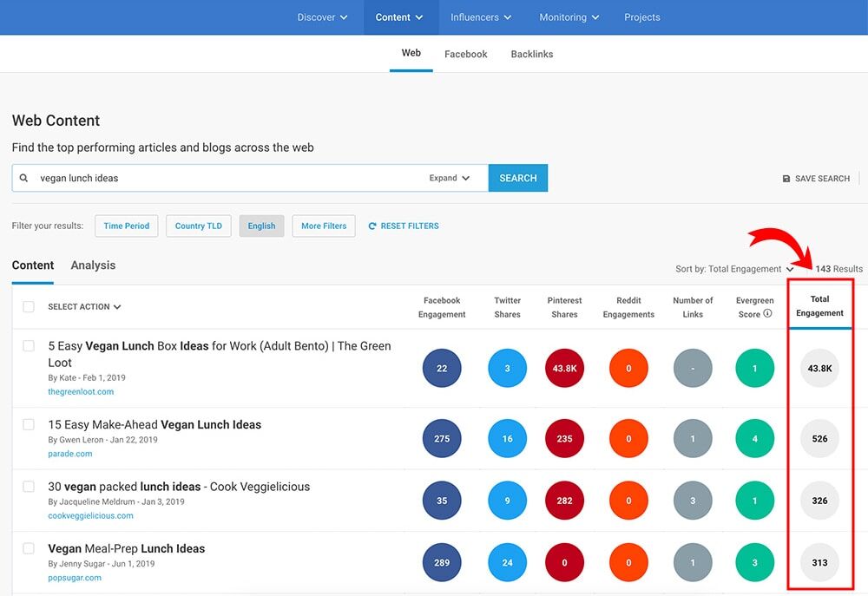Click into the vegan lunch ideas search field
Viewport: 868px width, 596px height.
tap(226, 178)
